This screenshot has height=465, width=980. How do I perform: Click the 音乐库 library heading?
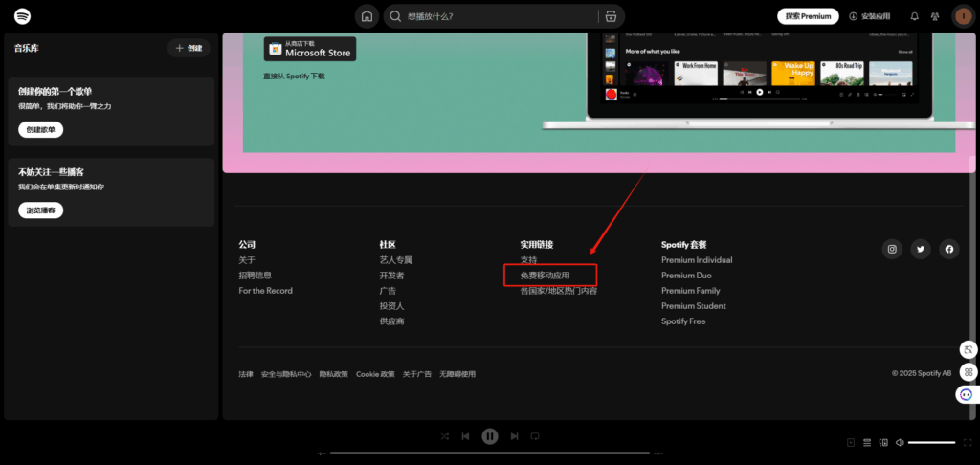(27, 48)
